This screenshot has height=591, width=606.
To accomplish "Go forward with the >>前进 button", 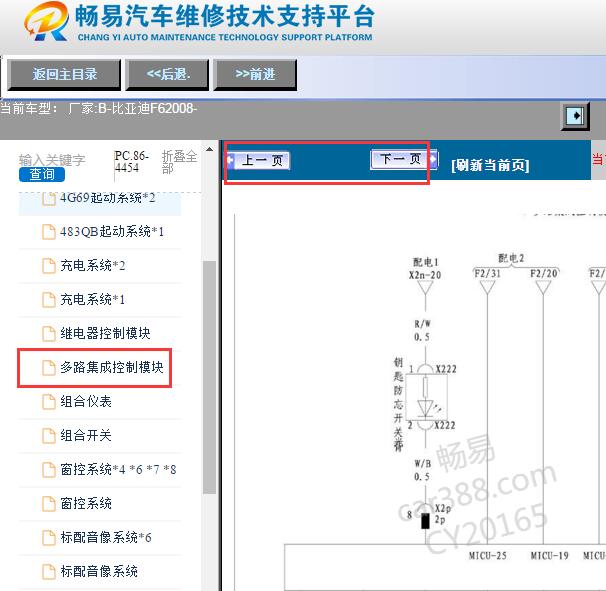I will pos(255,75).
